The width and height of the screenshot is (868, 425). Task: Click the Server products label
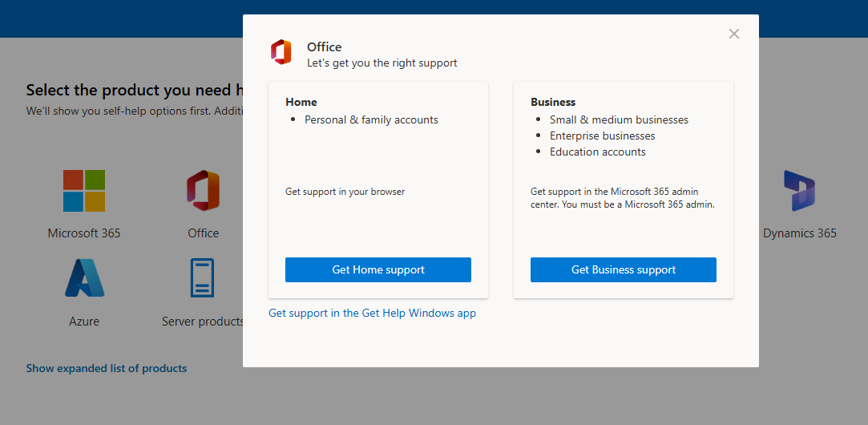point(202,322)
